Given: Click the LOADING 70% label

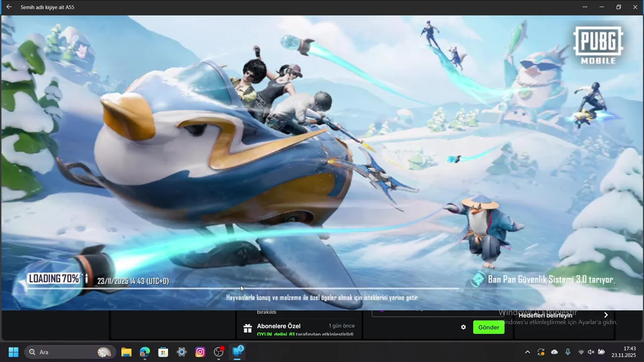Looking at the screenshot, I should coord(54,279).
